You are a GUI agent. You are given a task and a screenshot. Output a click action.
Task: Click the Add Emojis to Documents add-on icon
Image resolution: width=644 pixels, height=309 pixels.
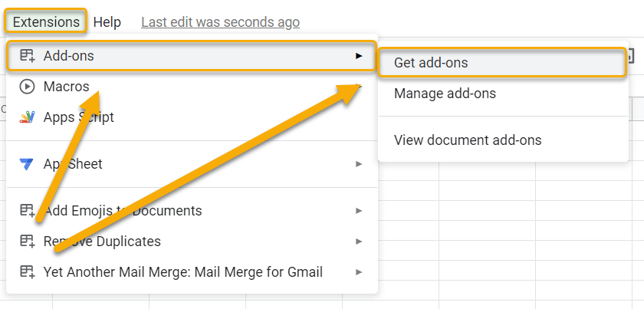28,211
